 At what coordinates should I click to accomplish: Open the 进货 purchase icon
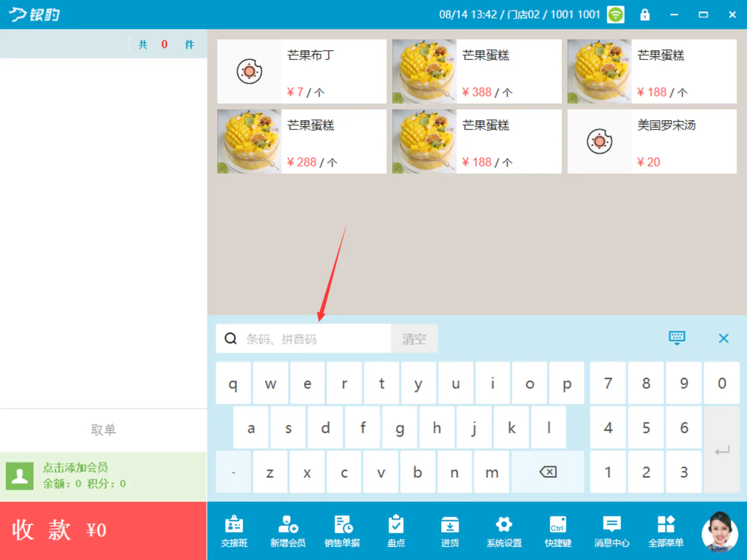click(x=449, y=531)
